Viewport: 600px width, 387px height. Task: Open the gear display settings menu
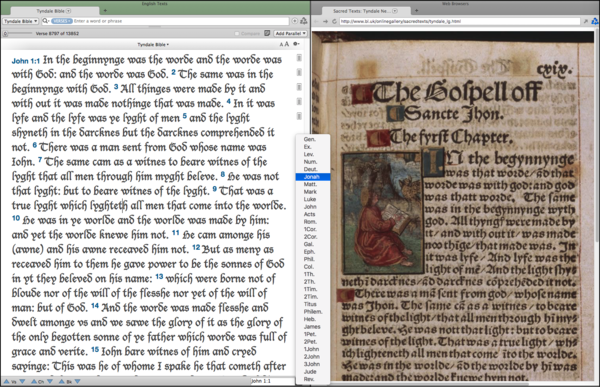[296, 44]
